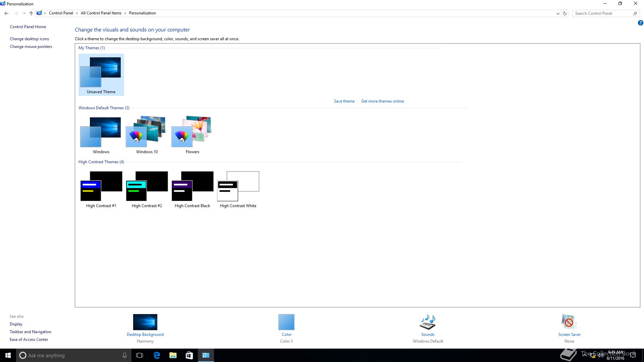The width and height of the screenshot is (644, 362).
Task: Click the Desktop Background label link
Action: point(145,335)
